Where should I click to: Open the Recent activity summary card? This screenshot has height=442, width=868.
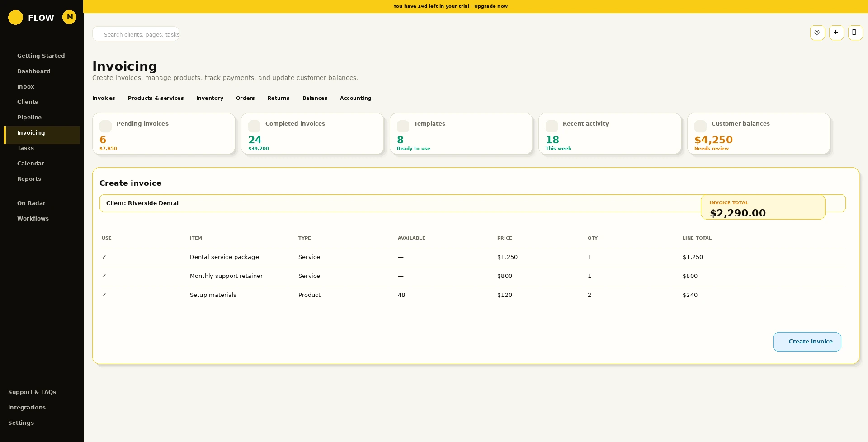(610, 134)
